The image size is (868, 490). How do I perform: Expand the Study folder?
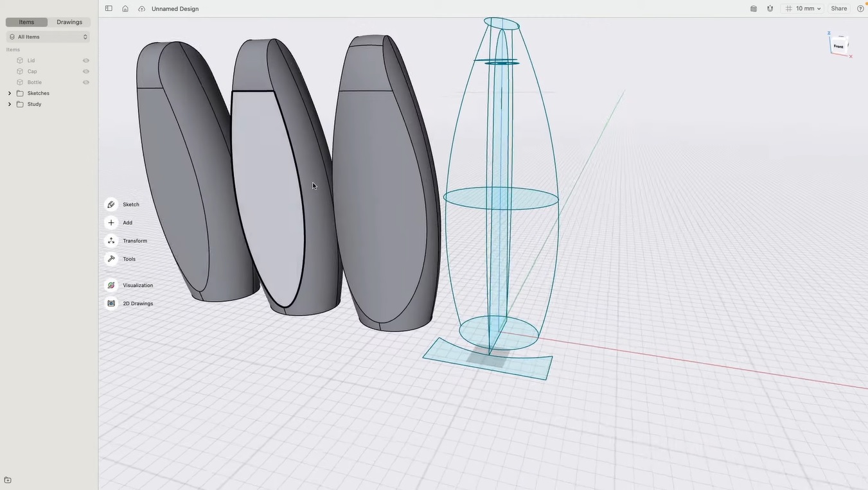click(x=9, y=103)
